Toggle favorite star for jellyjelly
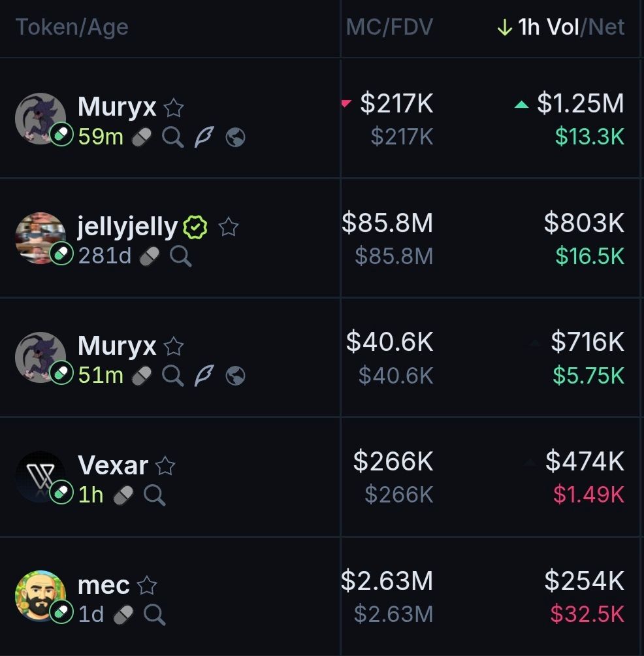Image resolution: width=644 pixels, height=656 pixels. [228, 227]
